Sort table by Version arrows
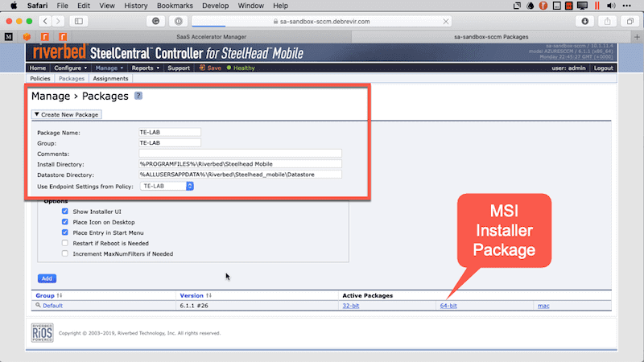 208,295
